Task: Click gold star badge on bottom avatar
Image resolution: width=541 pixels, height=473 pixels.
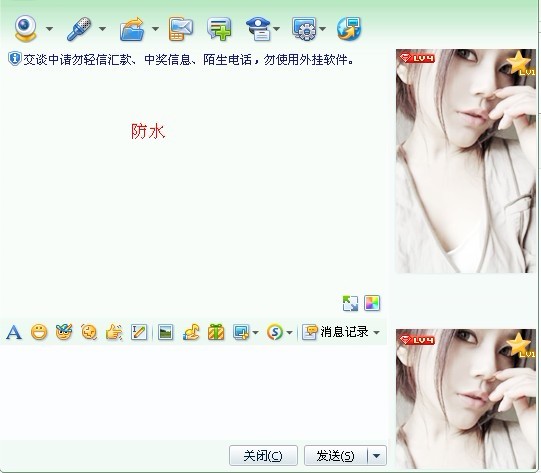Action: click(x=521, y=345)
